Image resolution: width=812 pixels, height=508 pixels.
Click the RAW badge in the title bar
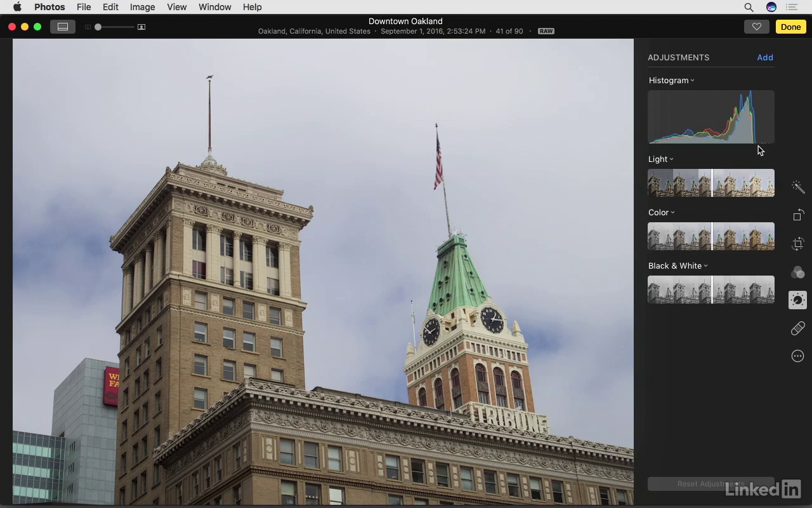(546, 31)
